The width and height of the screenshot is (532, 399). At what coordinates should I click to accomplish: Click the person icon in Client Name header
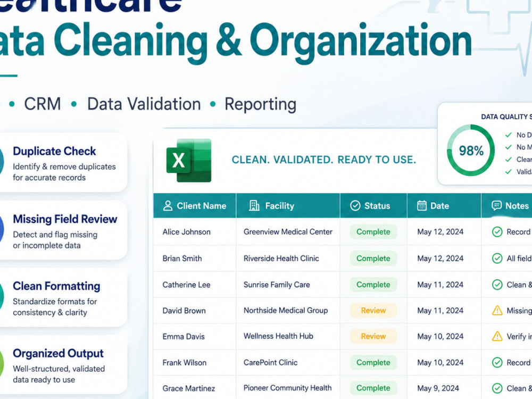[x=168, y=205]
